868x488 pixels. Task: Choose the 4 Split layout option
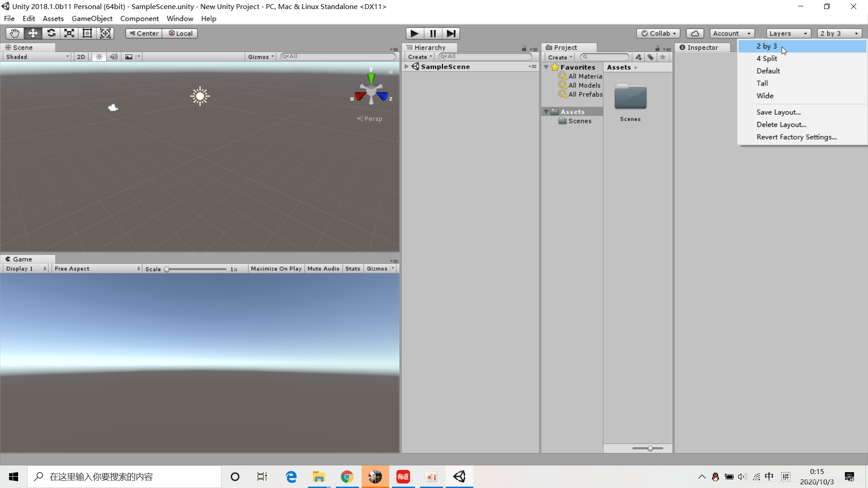767,59
